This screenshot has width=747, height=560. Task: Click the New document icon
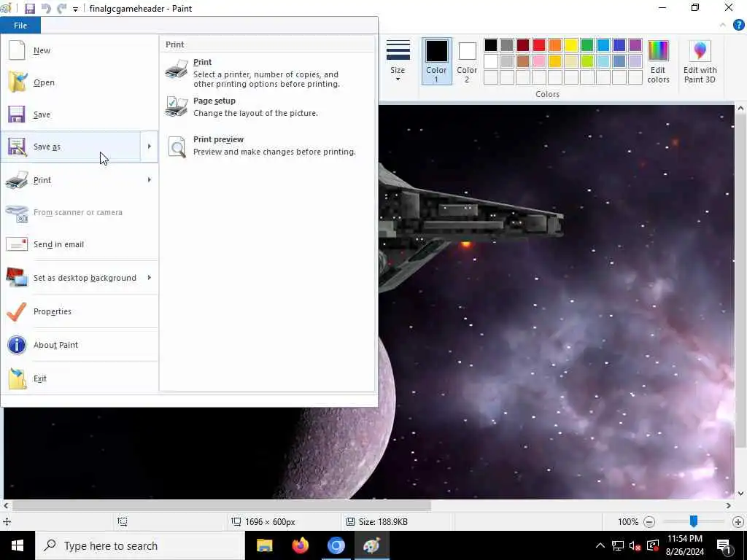point(17,50)
